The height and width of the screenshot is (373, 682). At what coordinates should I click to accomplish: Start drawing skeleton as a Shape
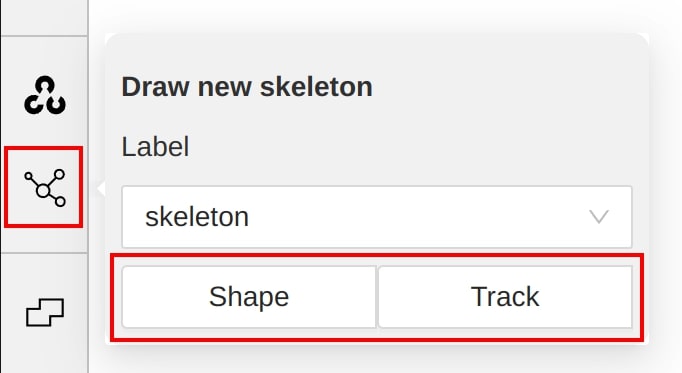[x=249, y=296]
